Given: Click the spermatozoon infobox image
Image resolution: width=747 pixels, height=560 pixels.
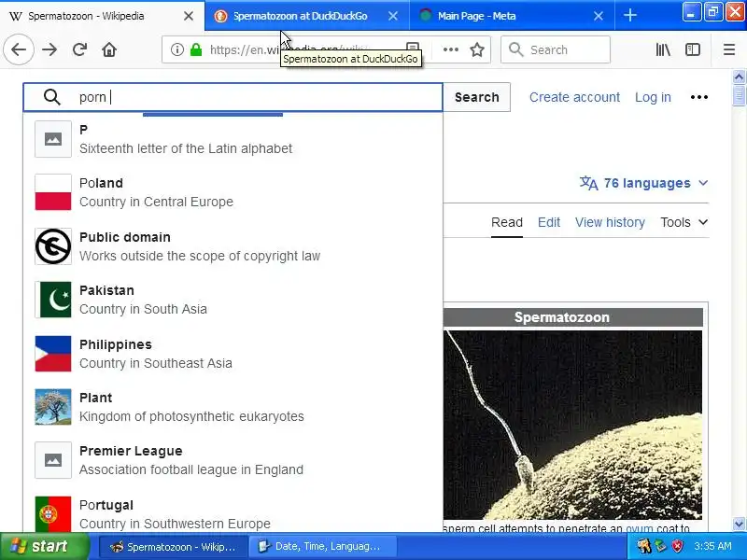Looking at the screenshot, I should point(572,425).
